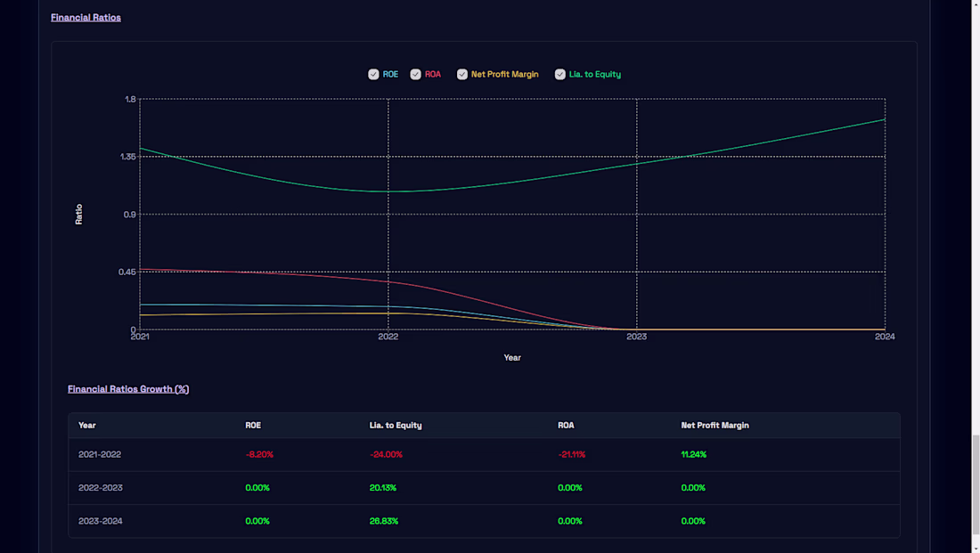Image resolution: width=980 pixels, height=553 pixels.
Task: Click the ROA legend label
Action: pos(431,74)
